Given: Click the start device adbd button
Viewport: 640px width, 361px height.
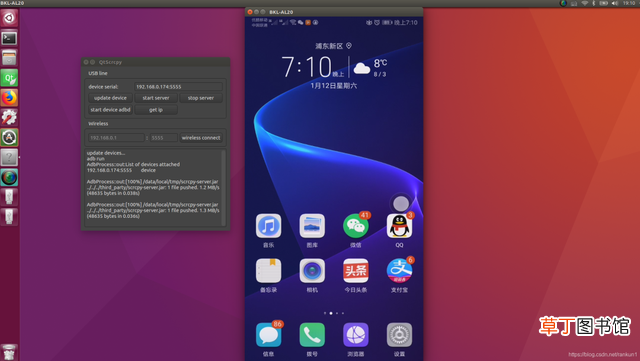Looking at the screenshot, I should 110,110.
